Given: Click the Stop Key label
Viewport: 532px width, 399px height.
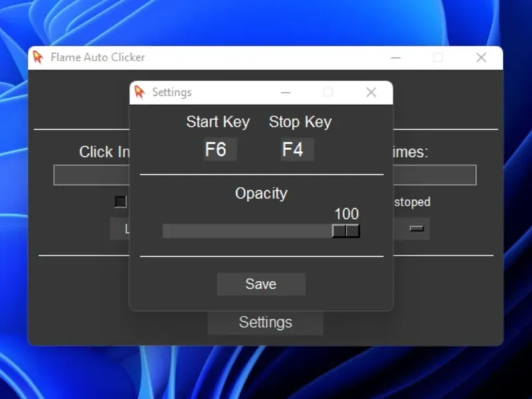Looking at the screenshot, I should [x=301, y=122].
